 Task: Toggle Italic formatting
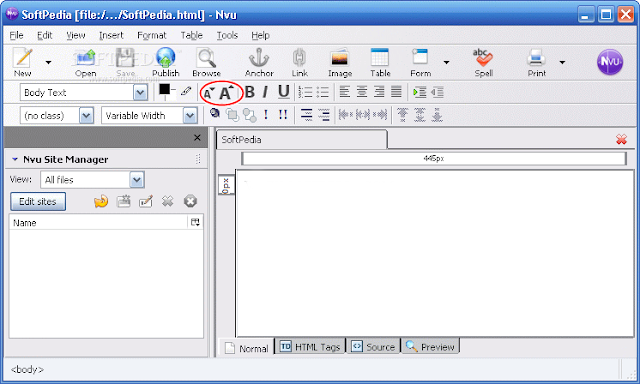click(265, 92)
